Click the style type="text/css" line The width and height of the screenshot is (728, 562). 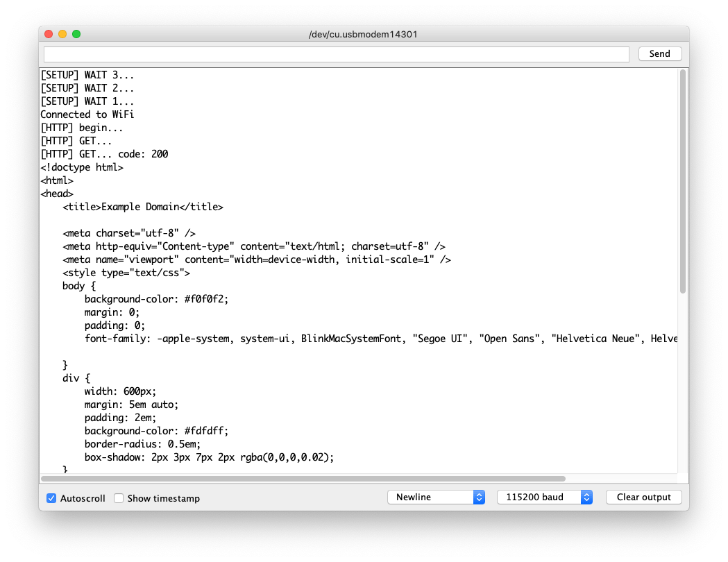[x=126, y=273]
